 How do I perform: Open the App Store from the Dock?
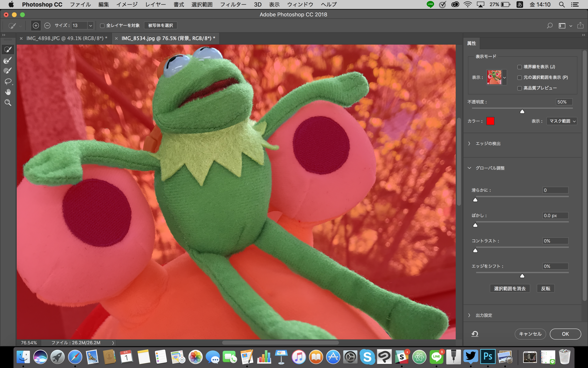(333, 357)
